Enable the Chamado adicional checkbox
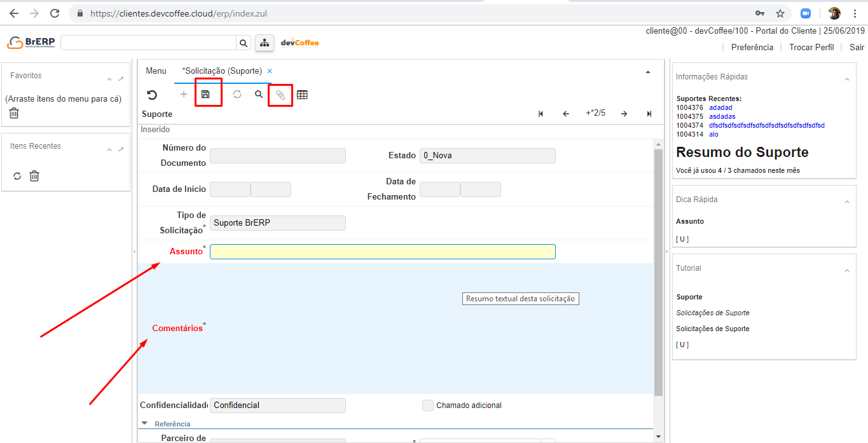Viewport: 868px width, 443px height. [x=428, y=406]
